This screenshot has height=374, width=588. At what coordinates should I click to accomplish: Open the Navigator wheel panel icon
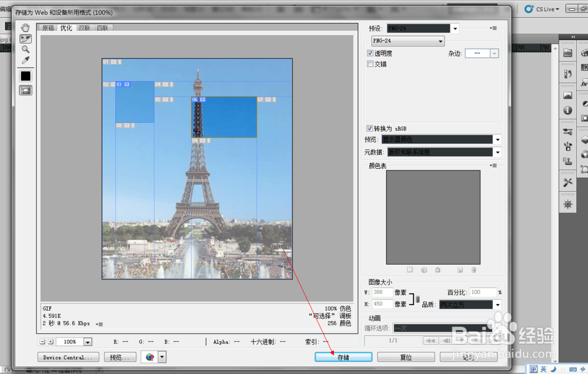(568, 205)
